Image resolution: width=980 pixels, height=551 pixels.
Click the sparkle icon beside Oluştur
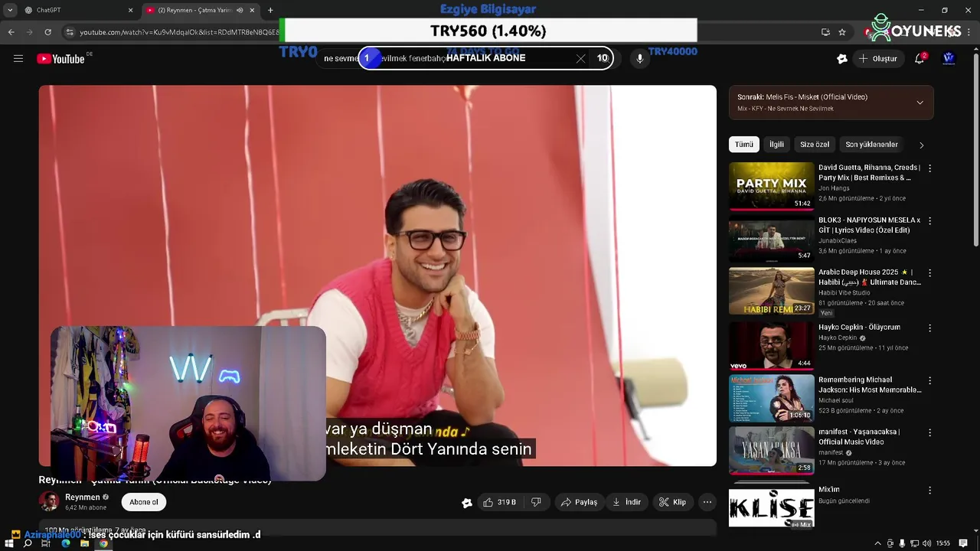[842, 58]
